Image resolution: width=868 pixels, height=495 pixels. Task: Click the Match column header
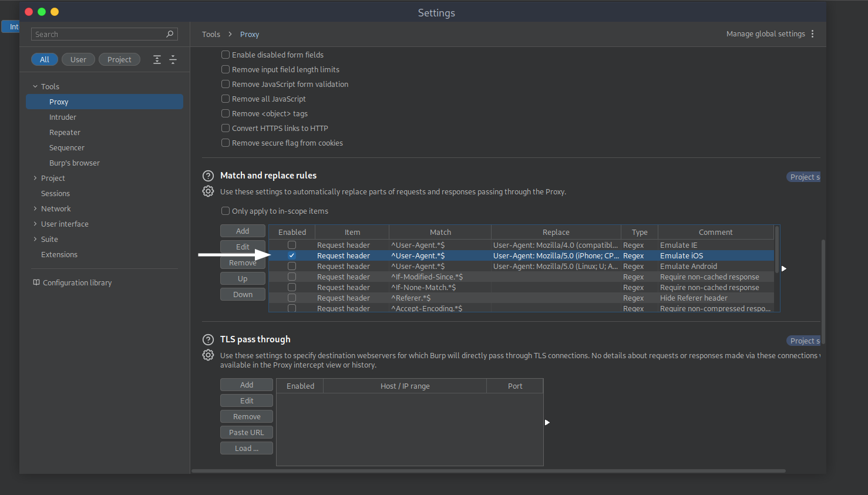click(440, 232)
